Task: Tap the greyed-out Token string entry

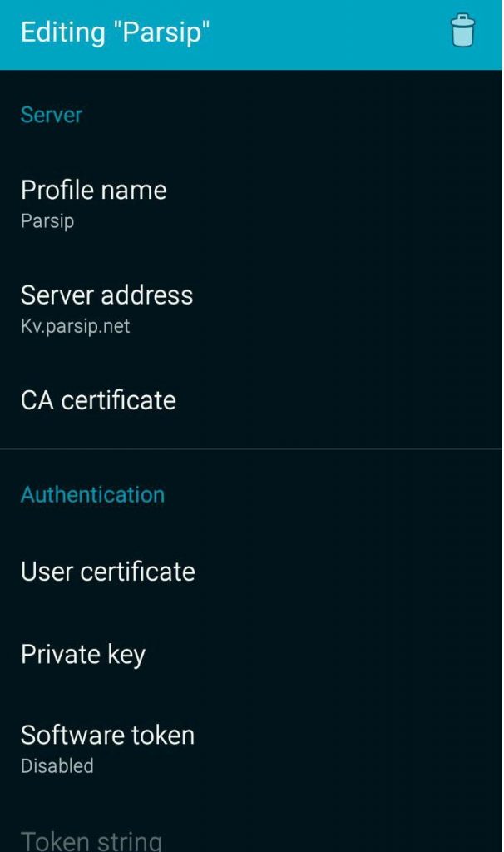Action: (x=91, y=840)
